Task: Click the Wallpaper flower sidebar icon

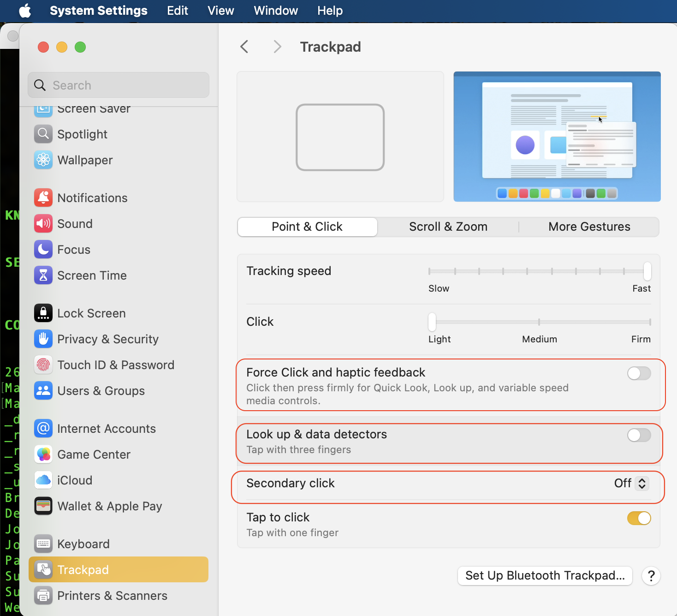Action: pos(43,160)
